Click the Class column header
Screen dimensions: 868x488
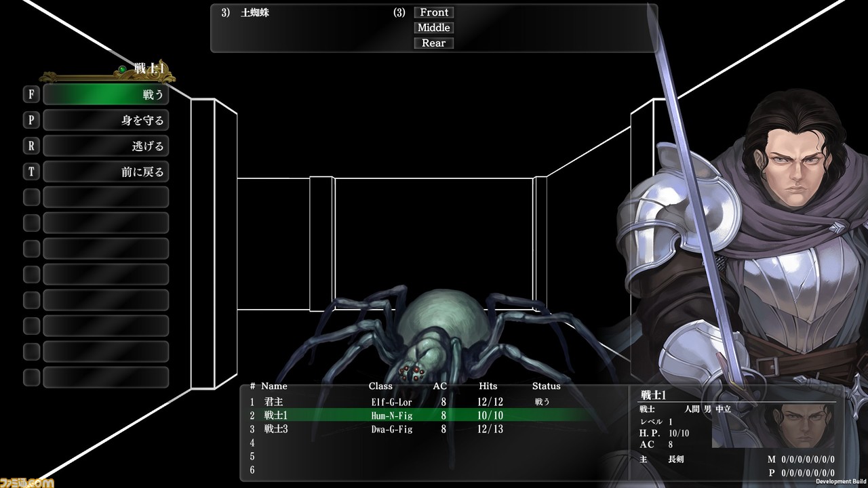[380, 386]
